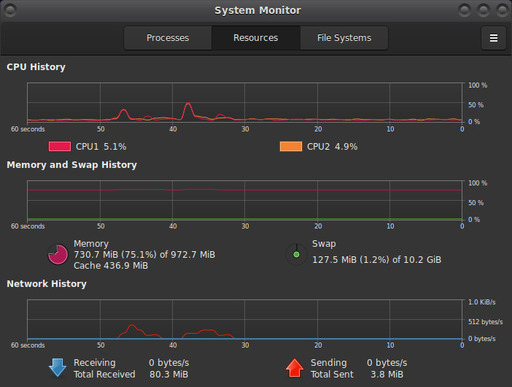Click the blue Receiving arrow icon
The width and height of the screenshot is (512, 387).
click(x=57, y=368)
